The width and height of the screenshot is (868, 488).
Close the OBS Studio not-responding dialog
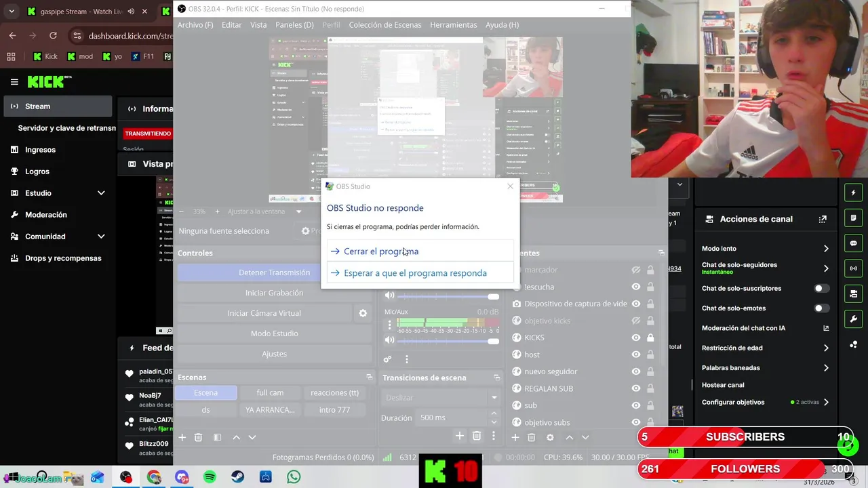click(x=510, y=186)
